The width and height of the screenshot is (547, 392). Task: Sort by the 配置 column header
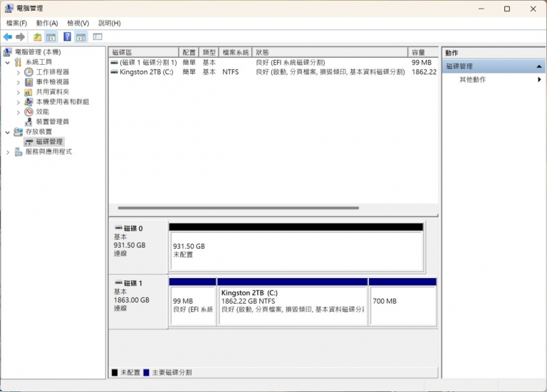click(x=189, y=52)
